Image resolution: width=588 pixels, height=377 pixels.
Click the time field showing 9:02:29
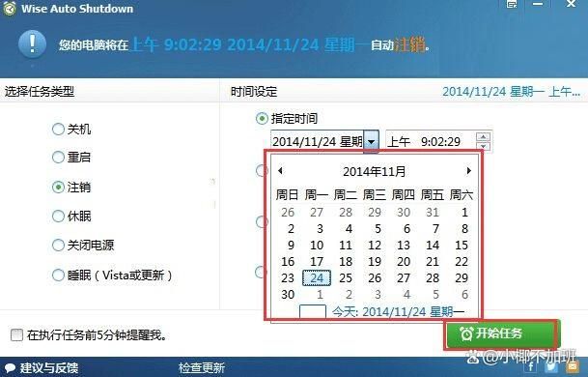pyautogui.click(x=431, y=141)
